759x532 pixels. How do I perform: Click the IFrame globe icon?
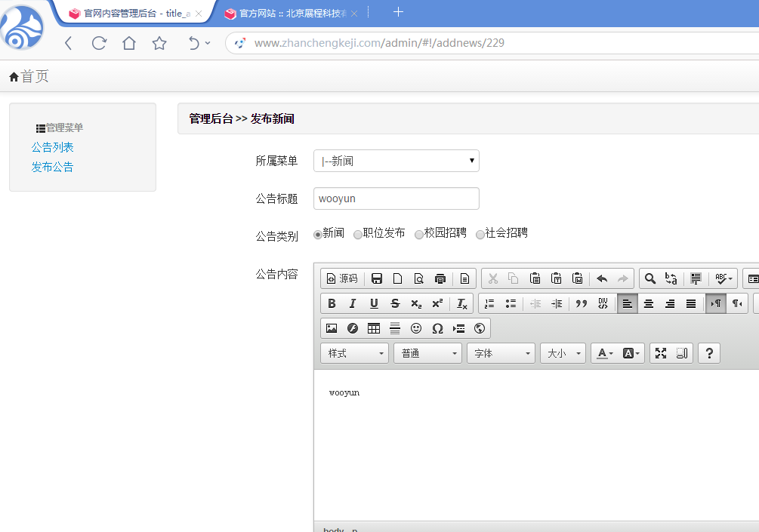tap(480, 329)
